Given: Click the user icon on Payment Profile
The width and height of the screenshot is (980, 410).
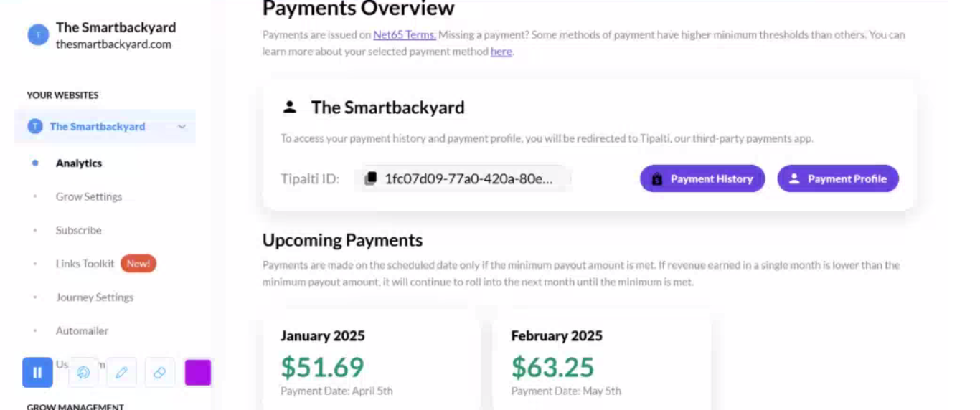Looking at the screenshot, I should (794, 179).
